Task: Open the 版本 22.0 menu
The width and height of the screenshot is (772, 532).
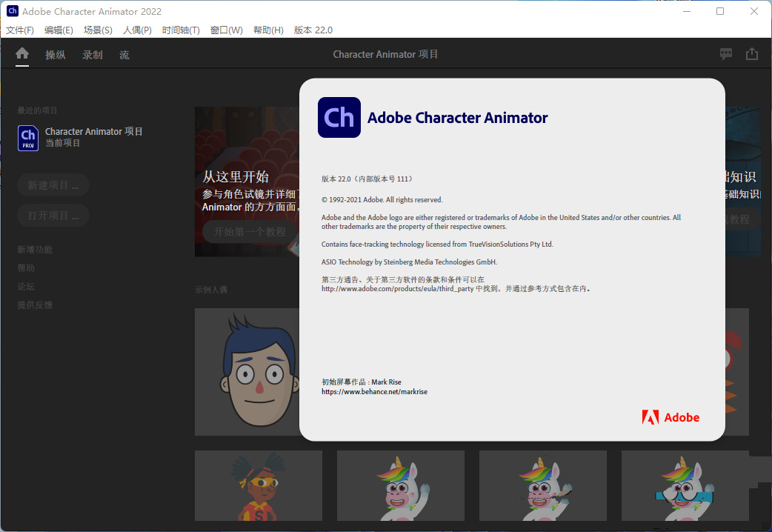Action: 313,30
